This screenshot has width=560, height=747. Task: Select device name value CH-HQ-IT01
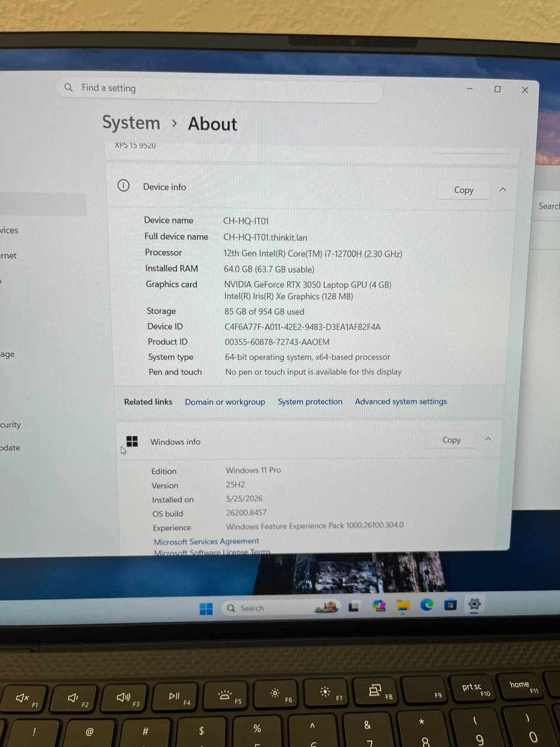246,221
